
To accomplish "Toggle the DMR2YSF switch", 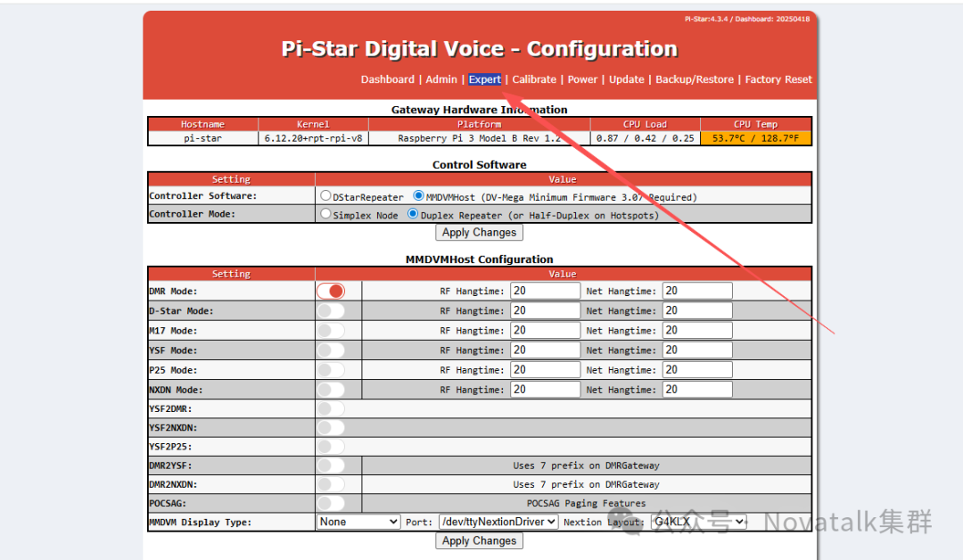I will point(331,465).
